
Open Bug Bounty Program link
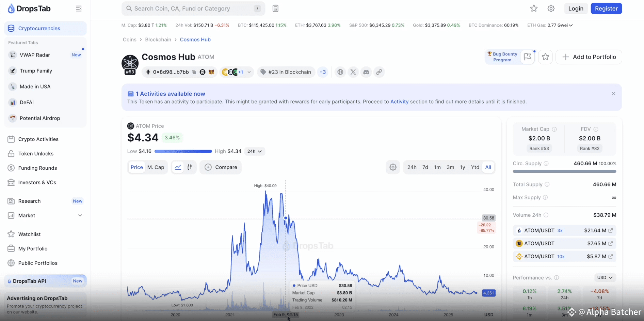(502, 57)
